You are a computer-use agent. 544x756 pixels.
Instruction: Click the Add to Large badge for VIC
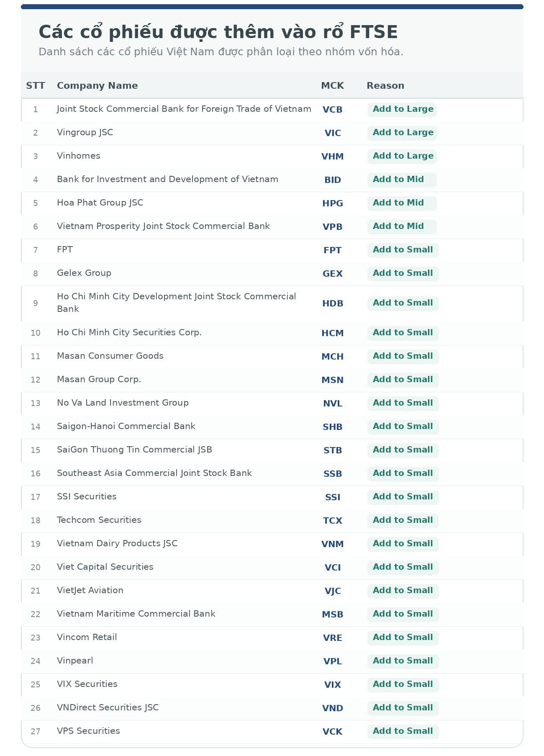click(x=403, y=133)
